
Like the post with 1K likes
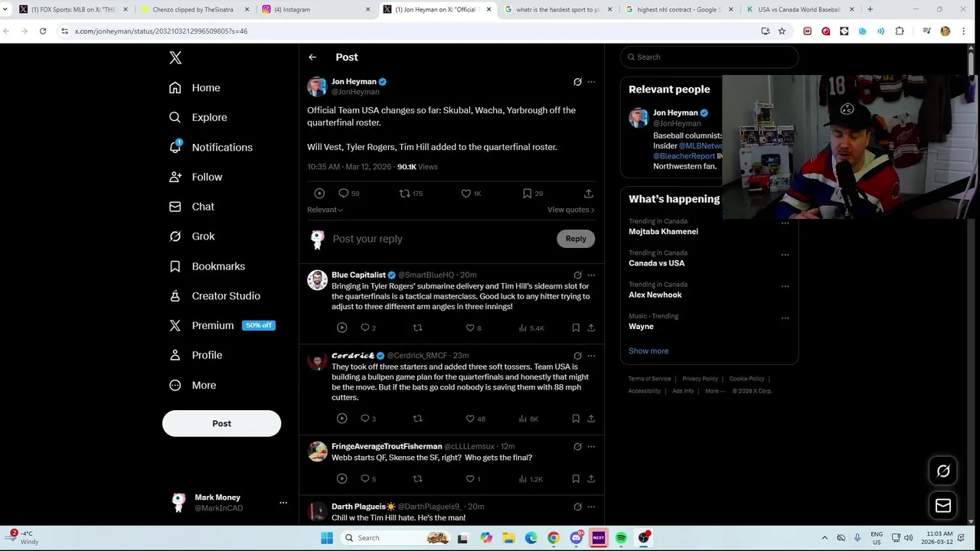(471, 194)
